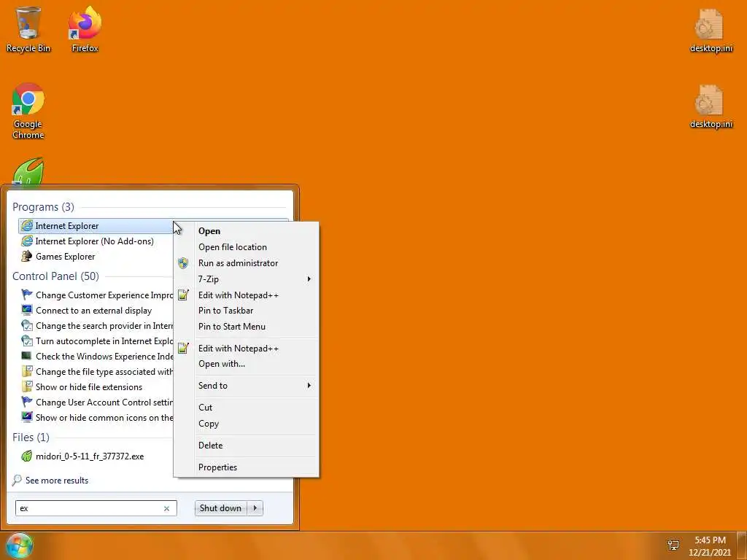Click the icon beside Check the Windows Experience Index
Viewport: 747px width, 560px height.
tap(27, 356)
